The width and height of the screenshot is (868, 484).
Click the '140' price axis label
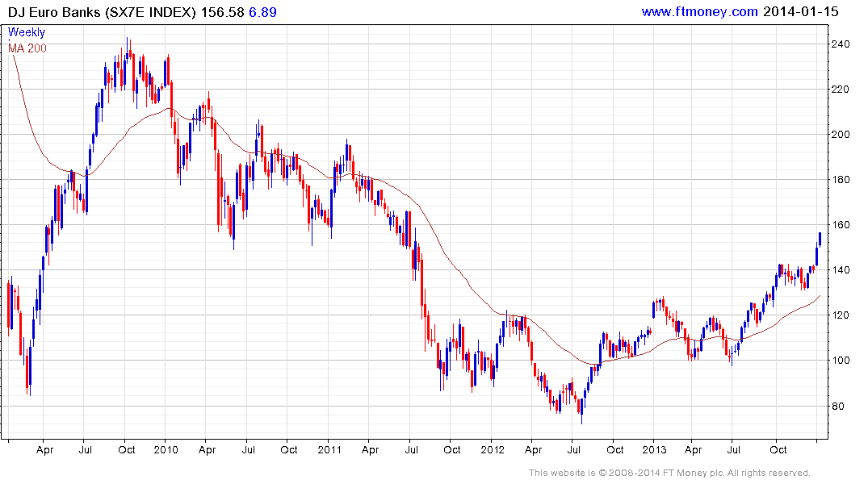[x=841, y=270]
